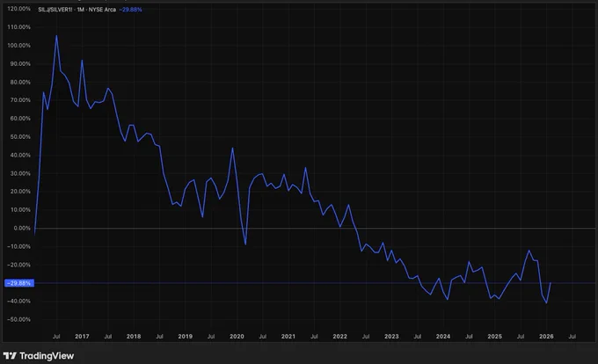Click the 2022 time axis label

tap(339, 336)
